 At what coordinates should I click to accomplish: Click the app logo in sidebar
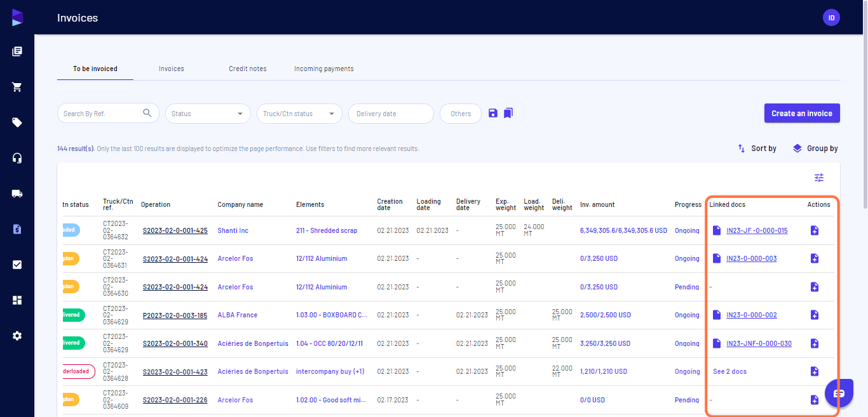(17, 18)
